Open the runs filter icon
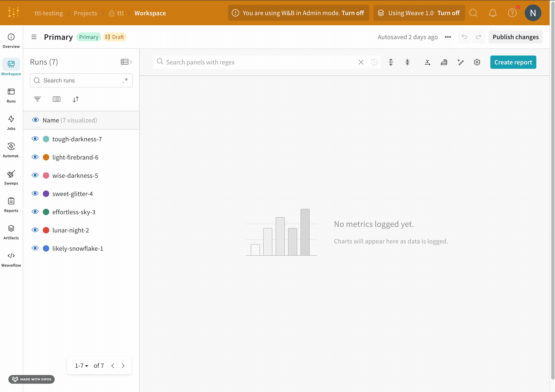555x392 pixels. click(x=37, y=99)
